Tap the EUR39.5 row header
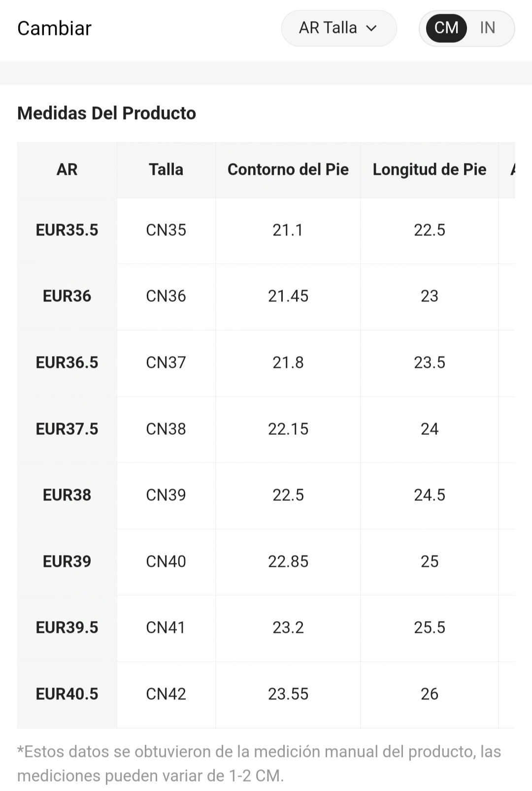Image resolution: width=532 pixels, height=791 pixels. [x=67, y=628]
